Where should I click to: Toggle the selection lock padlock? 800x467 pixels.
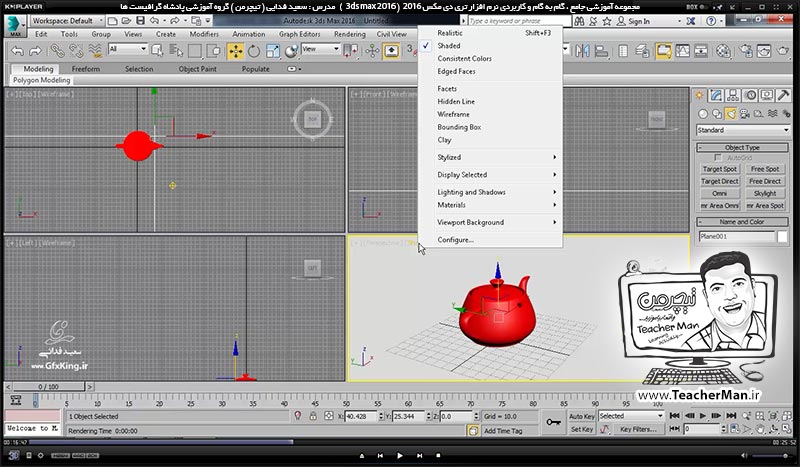(x=313, y=416)
